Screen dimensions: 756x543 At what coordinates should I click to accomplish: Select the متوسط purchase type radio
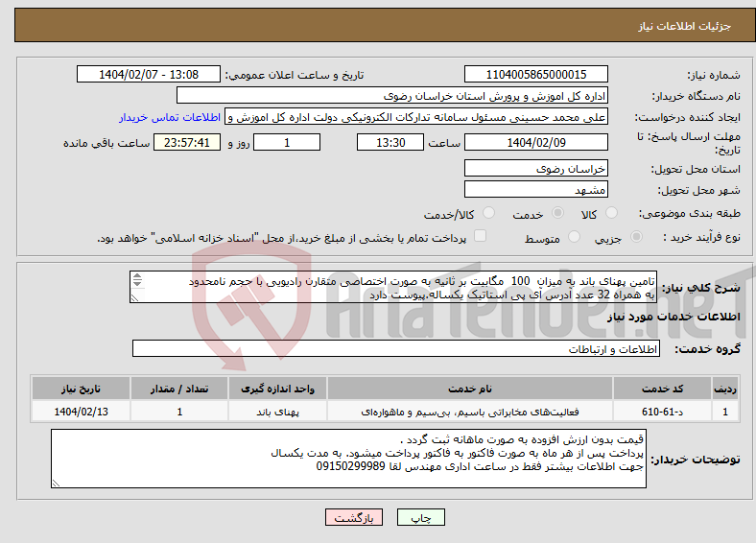[x=574, y=236]
